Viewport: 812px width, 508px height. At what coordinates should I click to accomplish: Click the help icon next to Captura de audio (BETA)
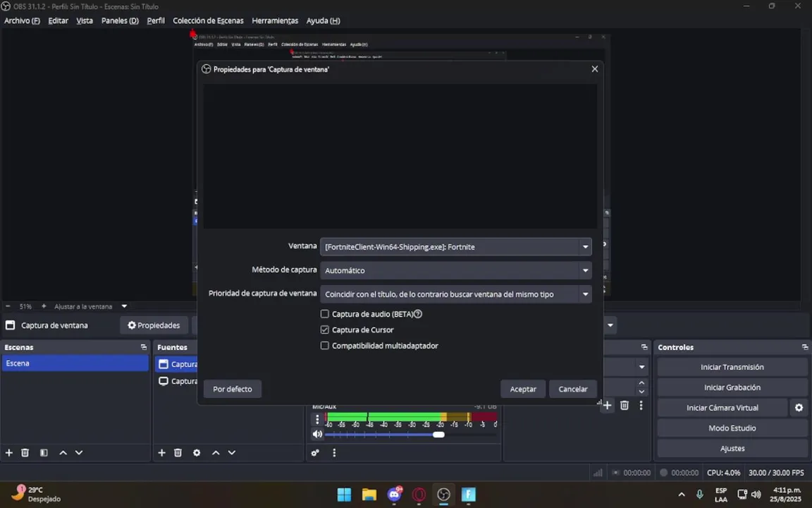pyautogui.click(x=418, y=314)
